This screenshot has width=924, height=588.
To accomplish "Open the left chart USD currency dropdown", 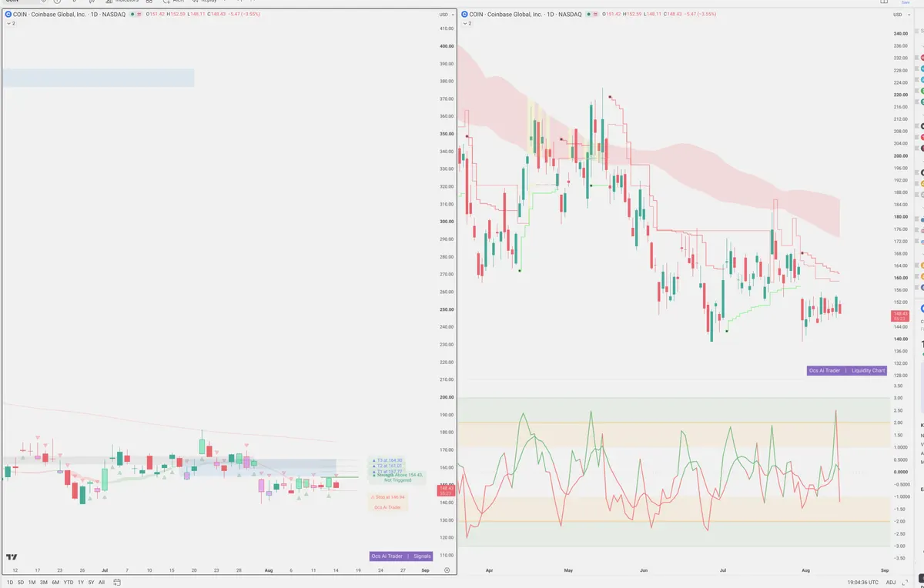I will tap(445, 15).
